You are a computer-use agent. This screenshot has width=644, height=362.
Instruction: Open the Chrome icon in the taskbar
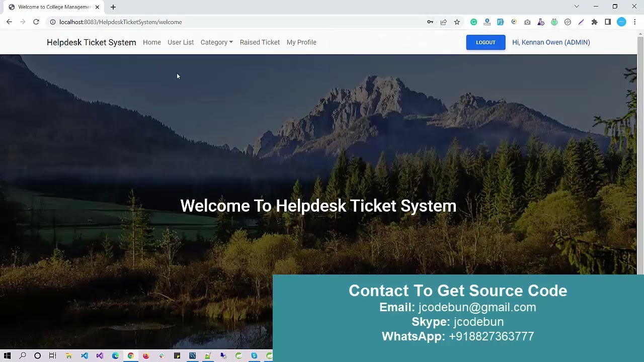pos(130,356)
